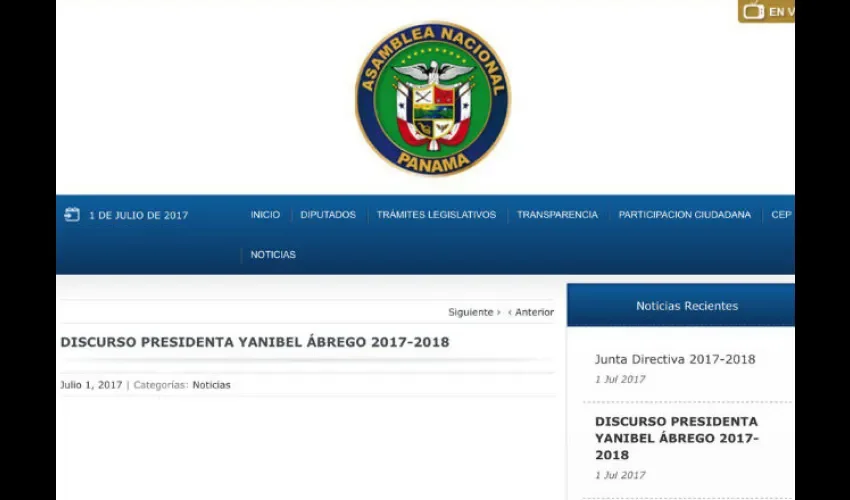This screenshot has width=850, height=500.
Task: Go to the Anterior article link
Action: click(531, 312)
